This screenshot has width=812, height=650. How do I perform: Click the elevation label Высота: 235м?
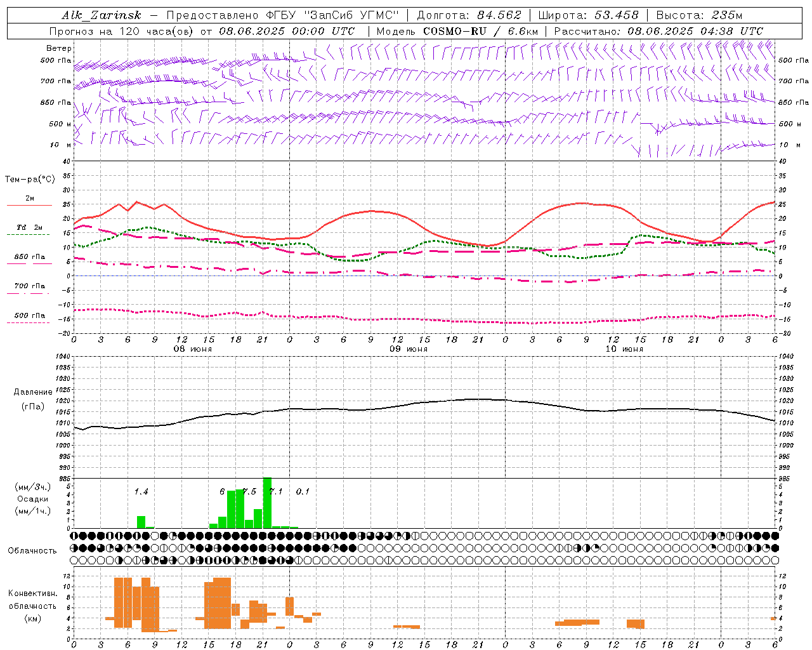pyautogui.click(x=699, y=15)
